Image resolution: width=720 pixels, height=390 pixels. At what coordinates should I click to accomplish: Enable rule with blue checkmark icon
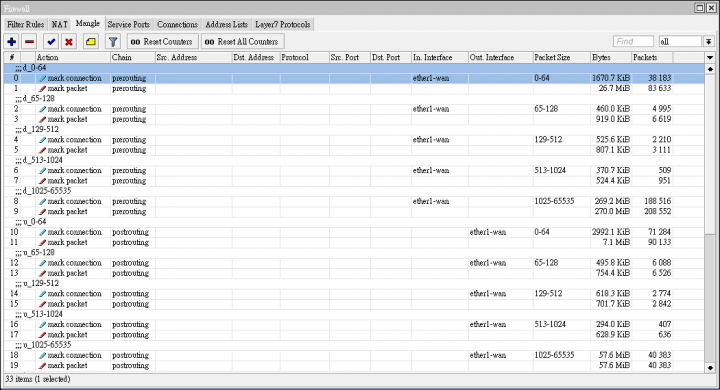pyautogui.click(x=51, y=42)
